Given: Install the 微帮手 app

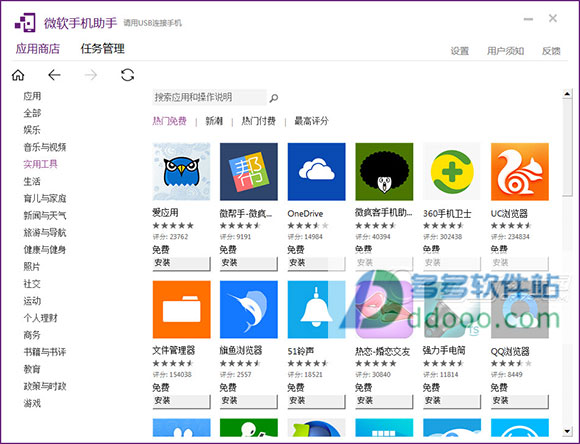Looking at the screenshot, I should [249, 263].
